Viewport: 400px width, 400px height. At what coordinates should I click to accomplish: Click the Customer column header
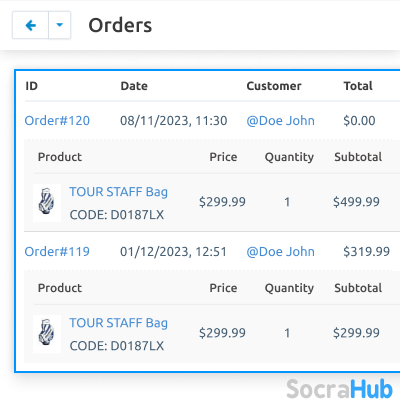tap(274, 86)
